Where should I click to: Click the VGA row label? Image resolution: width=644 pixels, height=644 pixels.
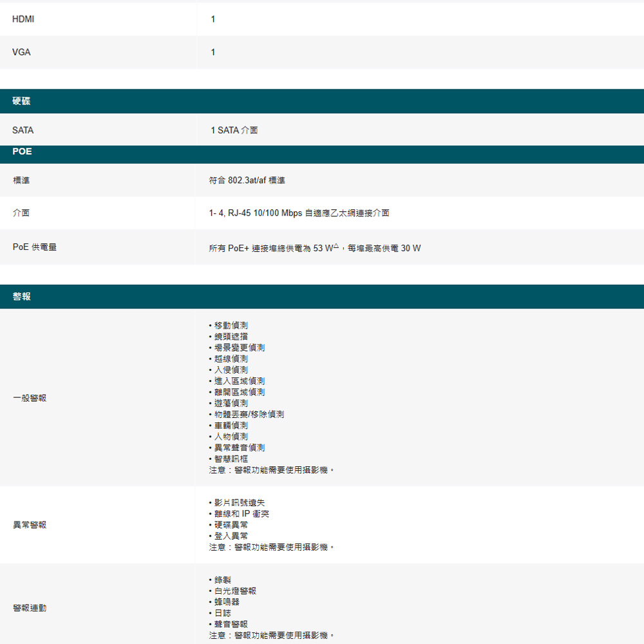pyautogui.click(x=21, y=52)
